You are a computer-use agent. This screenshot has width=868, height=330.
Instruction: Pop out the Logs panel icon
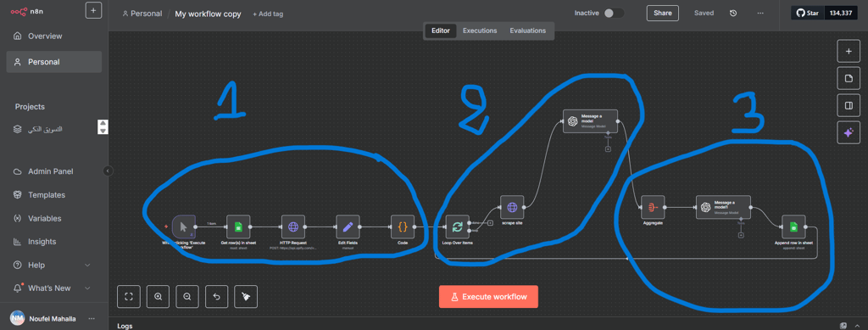pos(843,326)
